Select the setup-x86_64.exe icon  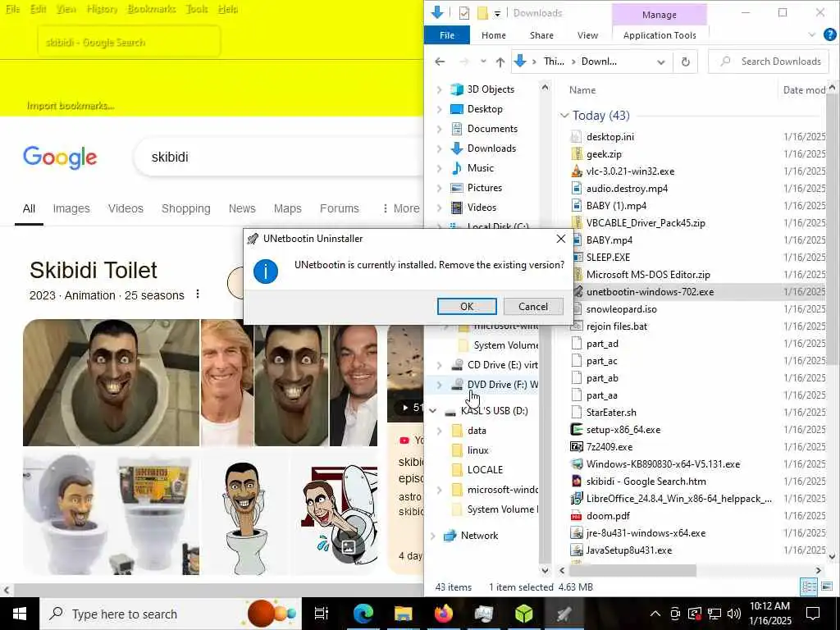pyautogui.click(x=577, y=430)
